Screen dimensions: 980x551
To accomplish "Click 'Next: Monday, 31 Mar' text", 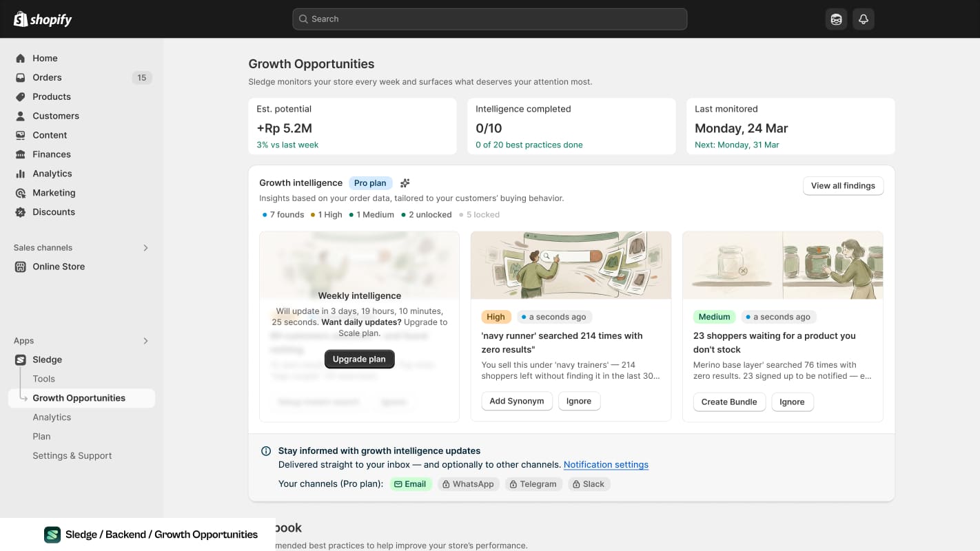I will (x=737, y=145).
